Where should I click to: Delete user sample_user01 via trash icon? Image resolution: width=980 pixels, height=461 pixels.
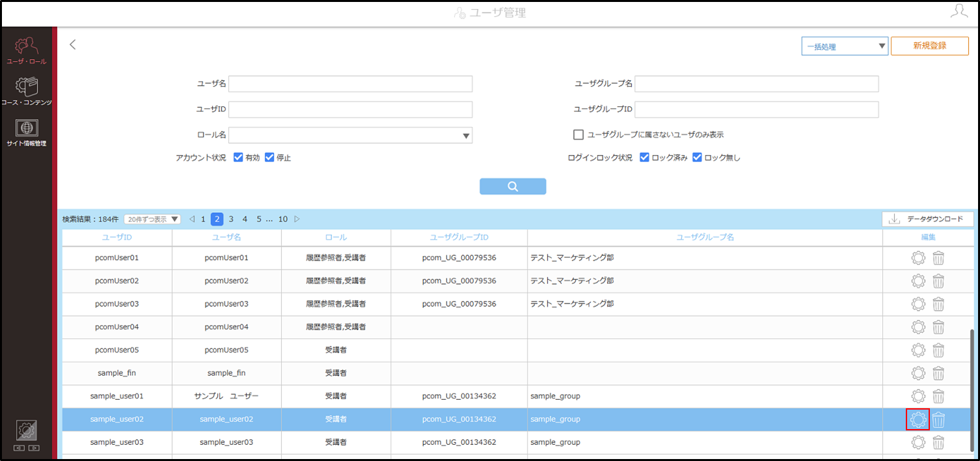(x=938, y=396)
